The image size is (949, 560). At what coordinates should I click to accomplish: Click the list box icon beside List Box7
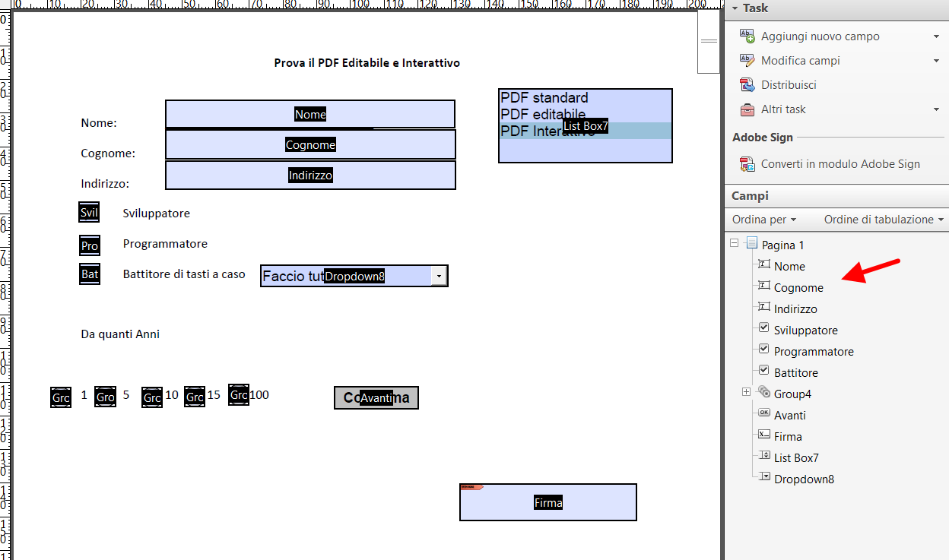(x=764, y=457)
